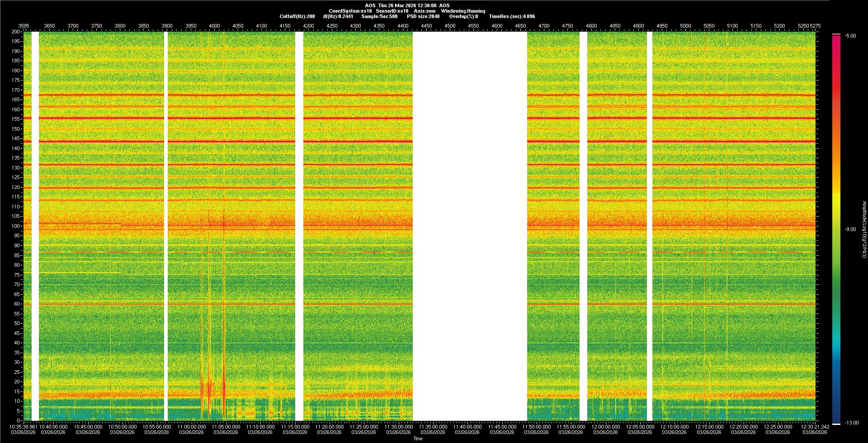868x443 pixels.
Task: Select the 12:00:00.000 tick on the time axis
Action: [x=605, y=427]
